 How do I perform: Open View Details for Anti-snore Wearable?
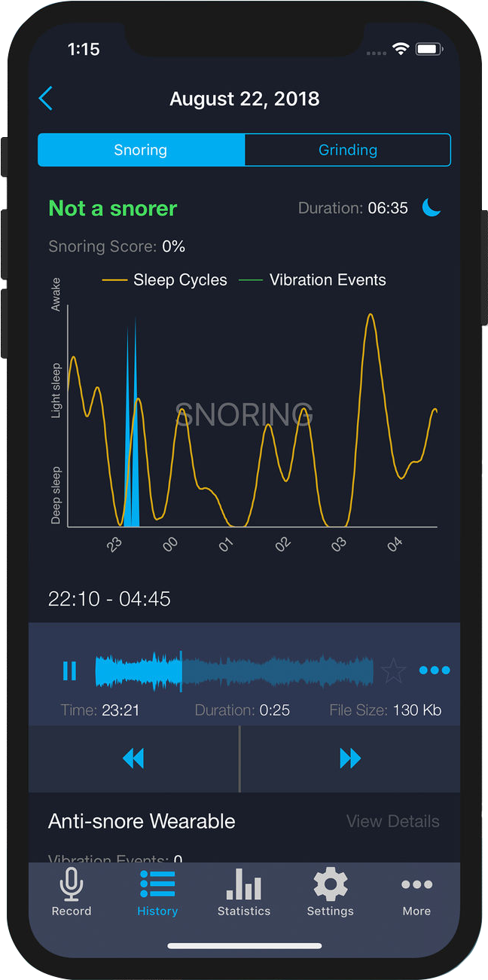pyautogui.click(x=392, y=821)
